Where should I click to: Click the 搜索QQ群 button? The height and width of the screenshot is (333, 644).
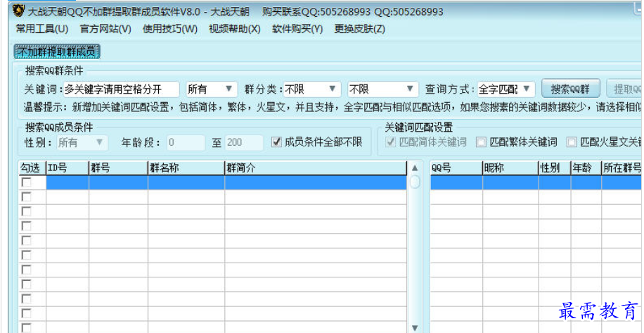pyautogui.click(x=570, y=89)
